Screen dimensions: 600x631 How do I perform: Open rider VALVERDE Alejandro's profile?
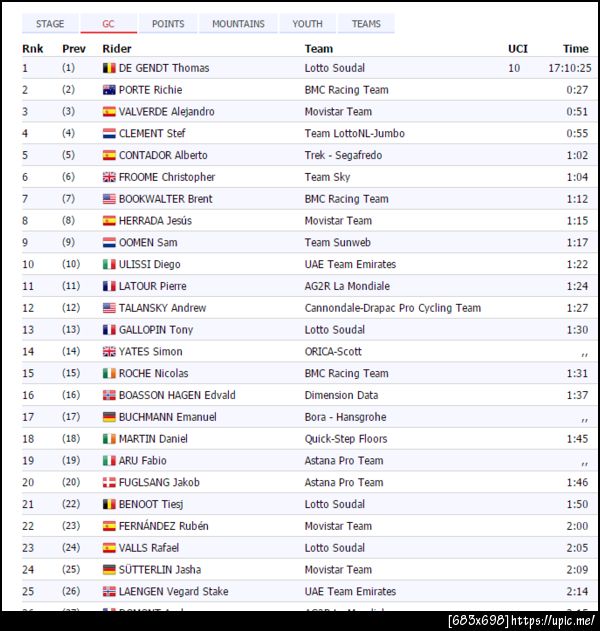coord(166,112)
